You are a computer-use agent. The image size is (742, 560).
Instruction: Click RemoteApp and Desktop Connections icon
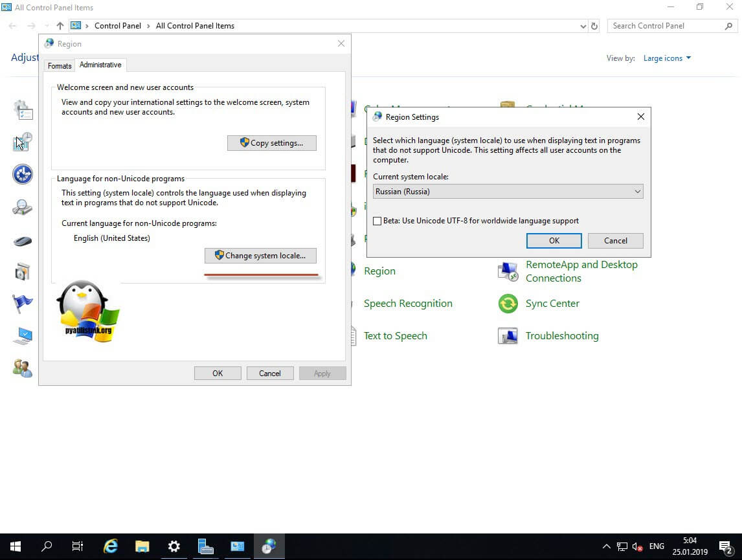(x=508, y=271)
